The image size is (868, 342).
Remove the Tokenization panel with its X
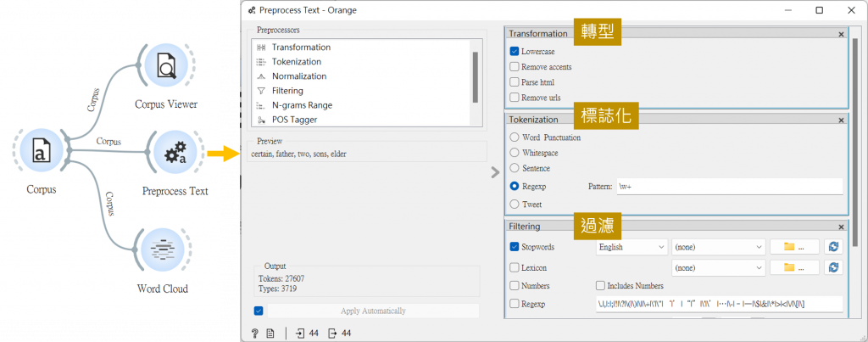point(842,121)
